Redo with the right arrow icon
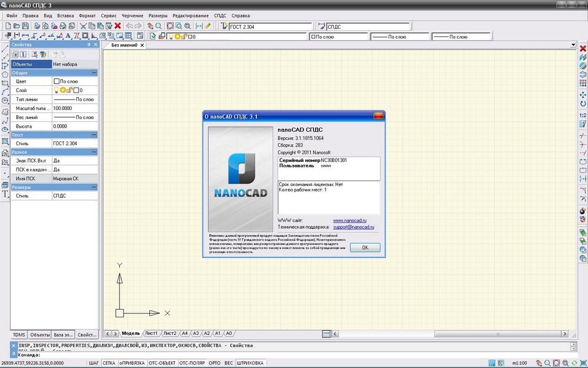The image size is (588, 368). [x=138, y=26]
